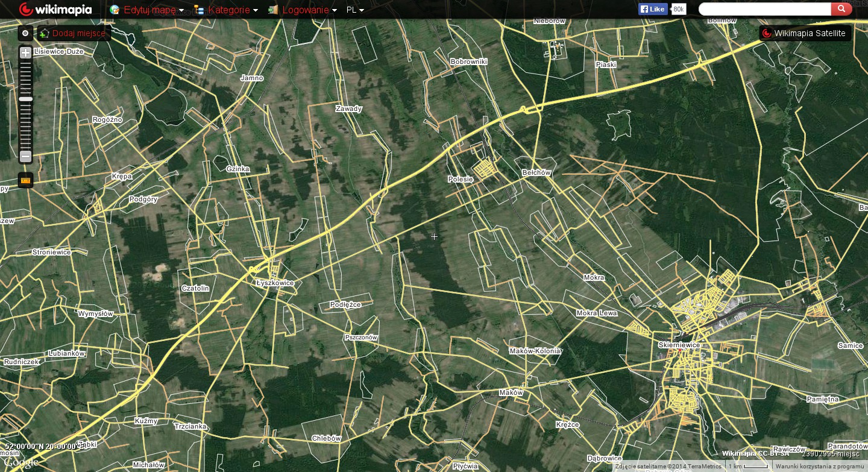Click the Mokra Lewa place label
The height and width of the screenshot is (472, 868).
click(597, 313)
